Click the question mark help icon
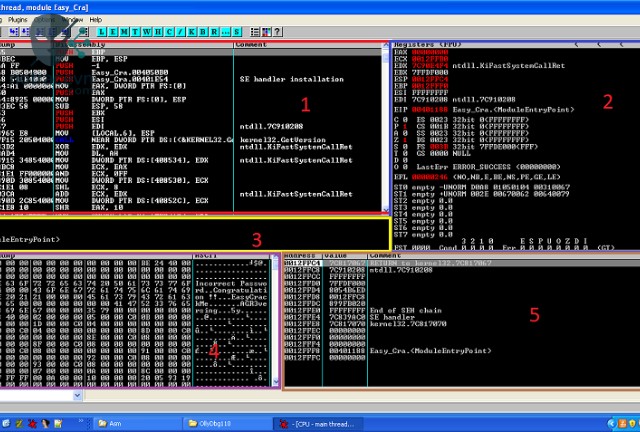The image size is (640, 432). pos(278,31)
